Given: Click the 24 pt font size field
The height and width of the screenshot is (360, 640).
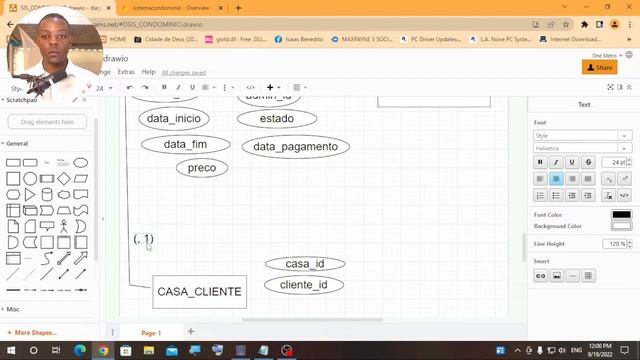Looking at the screenshot, I should click(614, 162).
